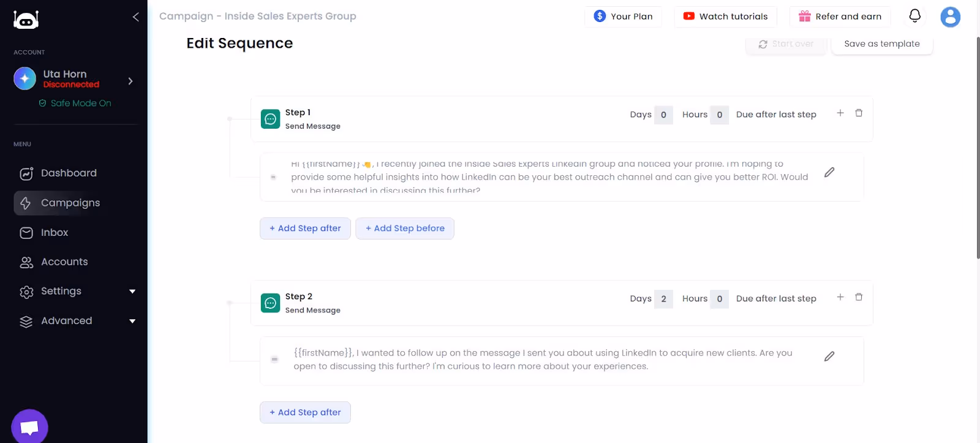
Task: Expand the Settings dropdown arrow
Action: (x=132, y=292)
